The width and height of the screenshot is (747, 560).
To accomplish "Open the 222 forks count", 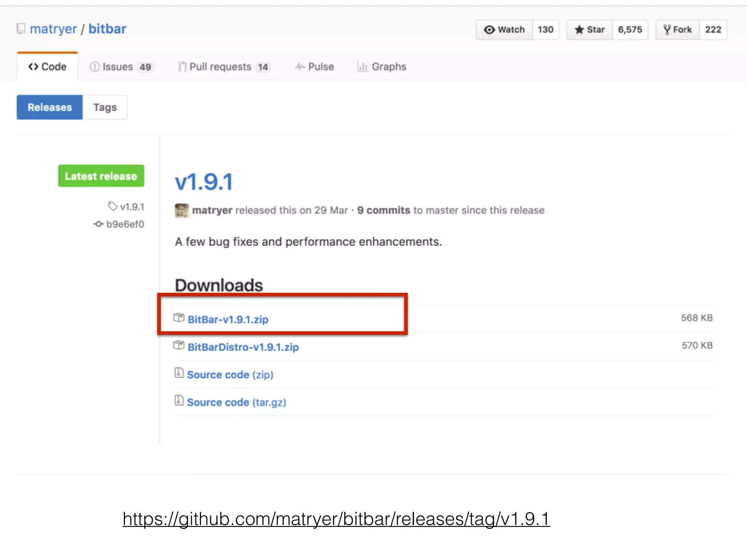I will point(713,30).
